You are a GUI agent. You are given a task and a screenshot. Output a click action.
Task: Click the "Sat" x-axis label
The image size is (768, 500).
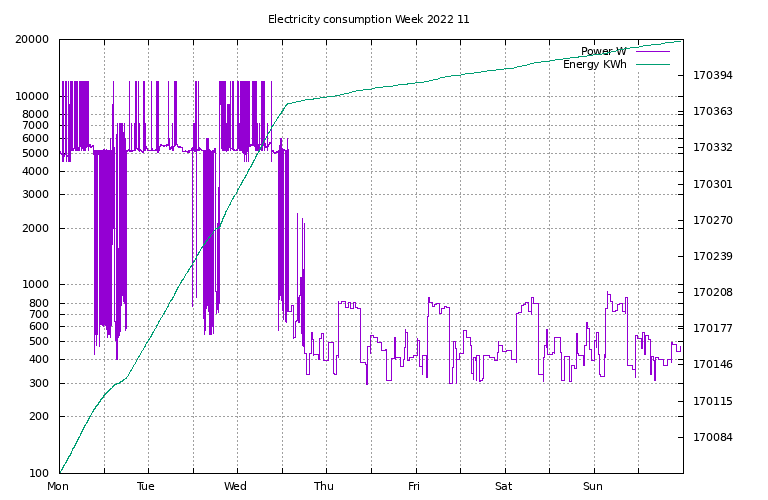coord(504,486)
